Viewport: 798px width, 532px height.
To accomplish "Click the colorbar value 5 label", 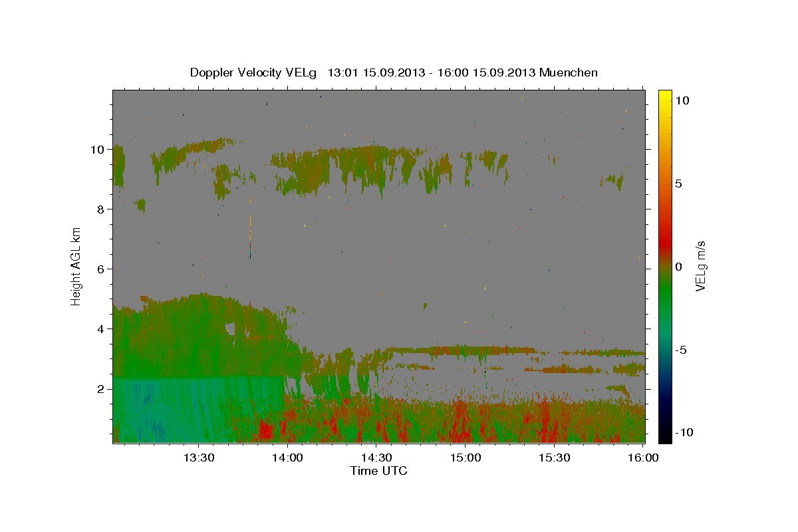I will pos(678,184).
